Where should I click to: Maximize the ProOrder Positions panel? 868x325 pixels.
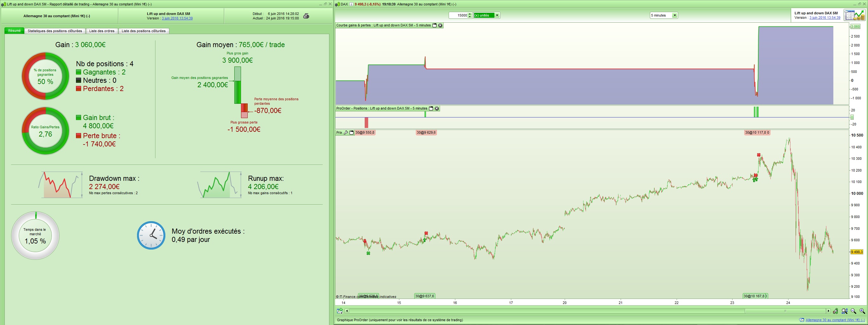click(x=431, y=108)
